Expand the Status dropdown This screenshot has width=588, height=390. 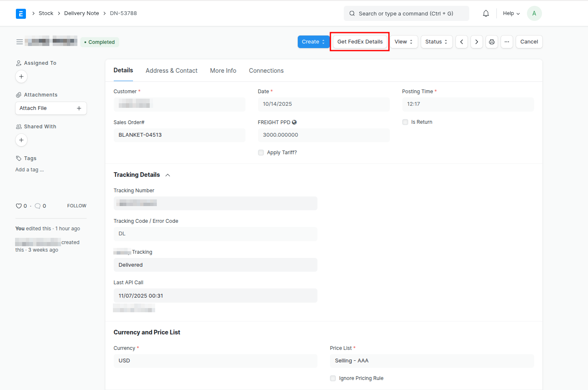pyautogui.click(x=436, y=42)
